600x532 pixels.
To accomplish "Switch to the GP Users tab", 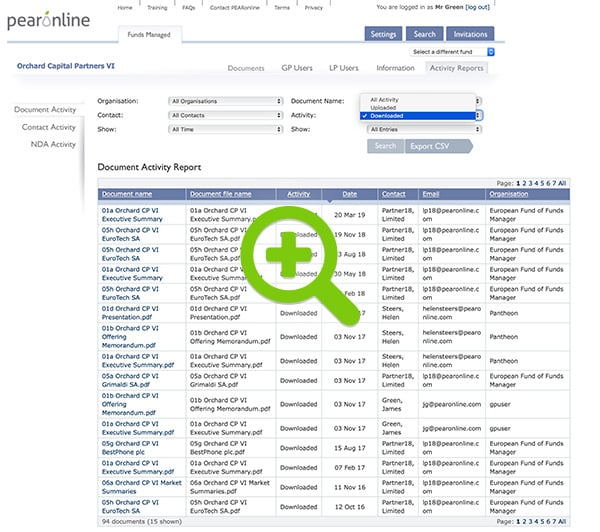I will tap(297, 68).
